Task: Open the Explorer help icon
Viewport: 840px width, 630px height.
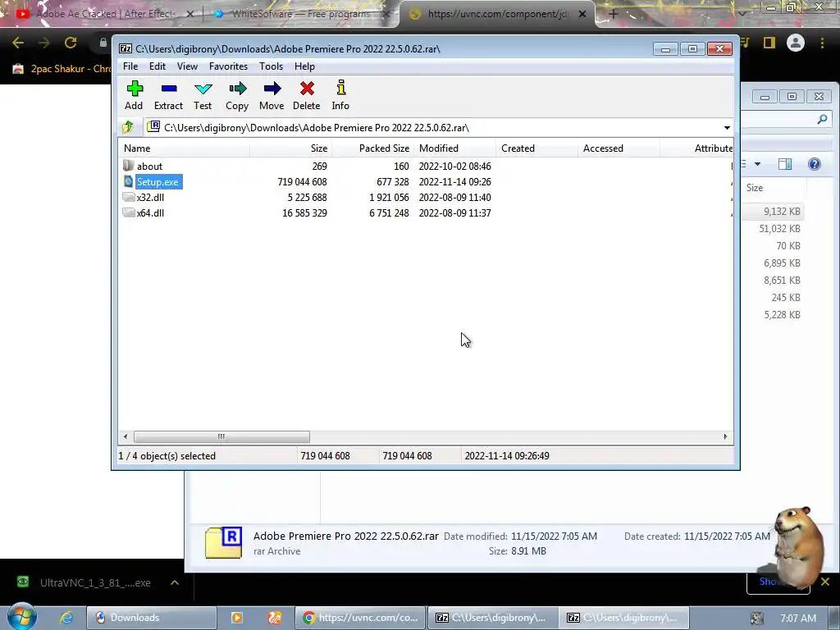Action: coord(815,164)
